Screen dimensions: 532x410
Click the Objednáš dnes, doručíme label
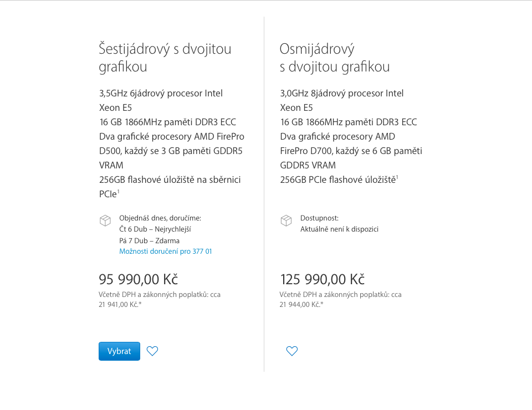160,218
